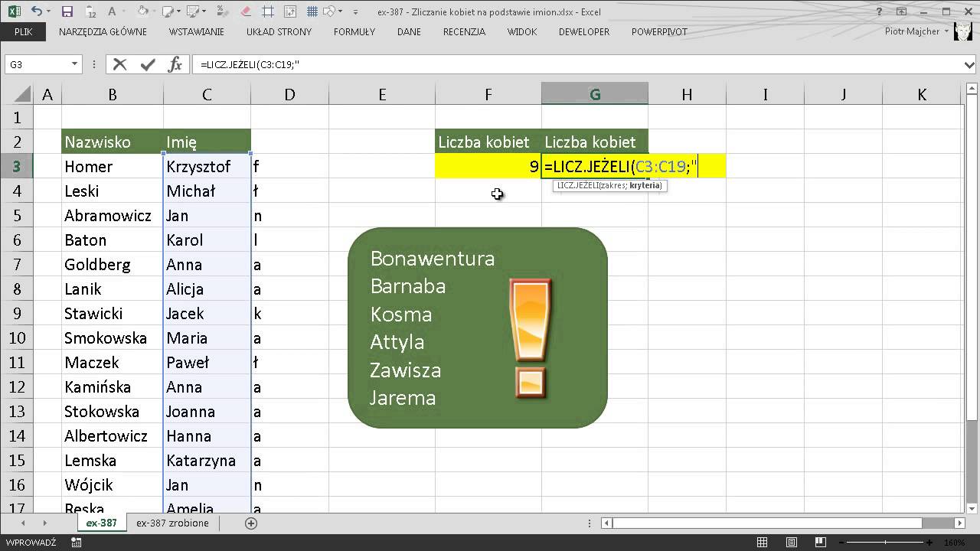The image size is (980, 551).
Task: Cancel the formula entry with the X icon
Action: coord(119,65)
